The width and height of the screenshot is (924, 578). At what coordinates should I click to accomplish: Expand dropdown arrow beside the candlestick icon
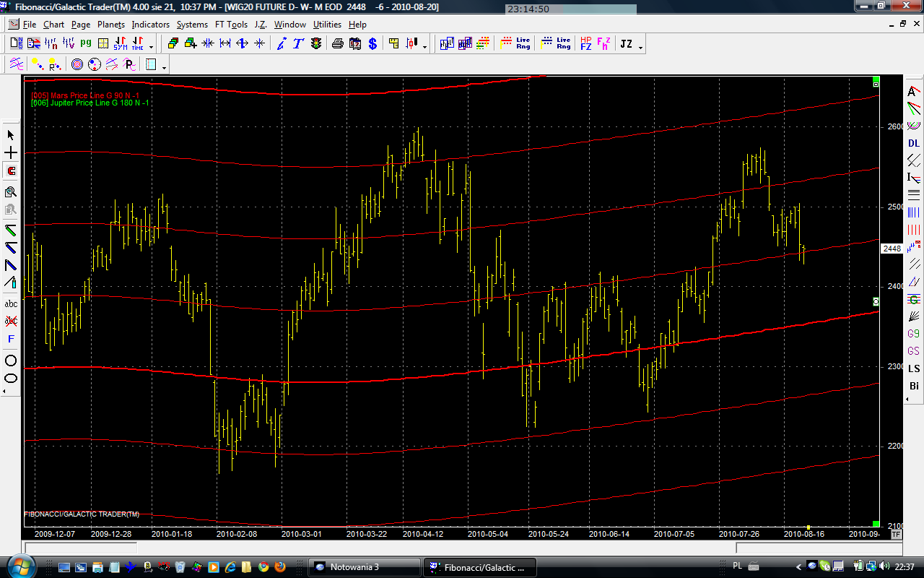coord(424,47)
